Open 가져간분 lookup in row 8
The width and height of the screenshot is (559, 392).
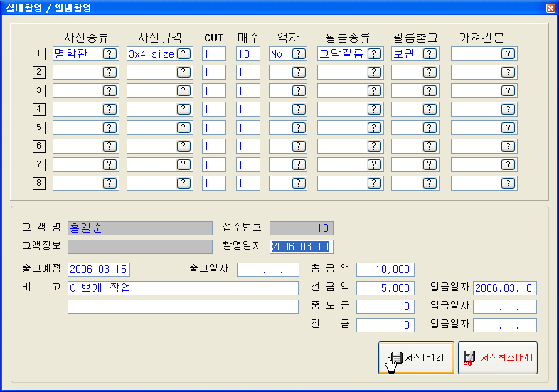click(x=508, y=184)
